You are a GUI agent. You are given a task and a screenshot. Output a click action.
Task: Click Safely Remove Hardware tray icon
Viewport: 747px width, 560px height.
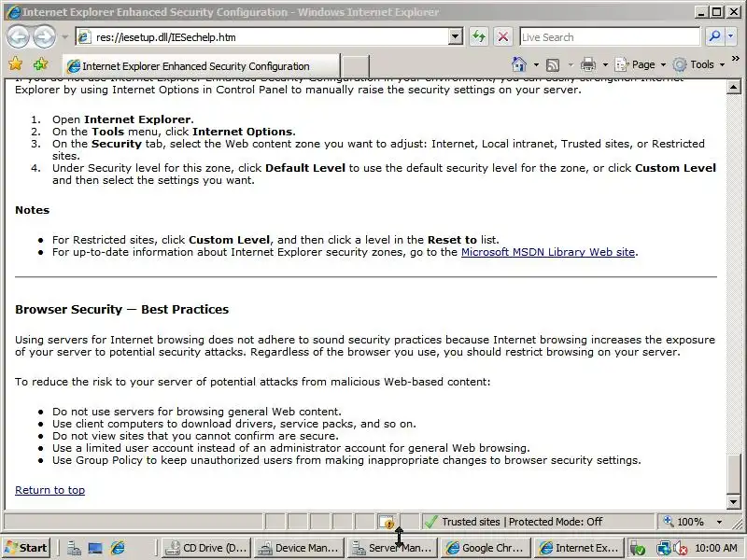coord(639,549)
